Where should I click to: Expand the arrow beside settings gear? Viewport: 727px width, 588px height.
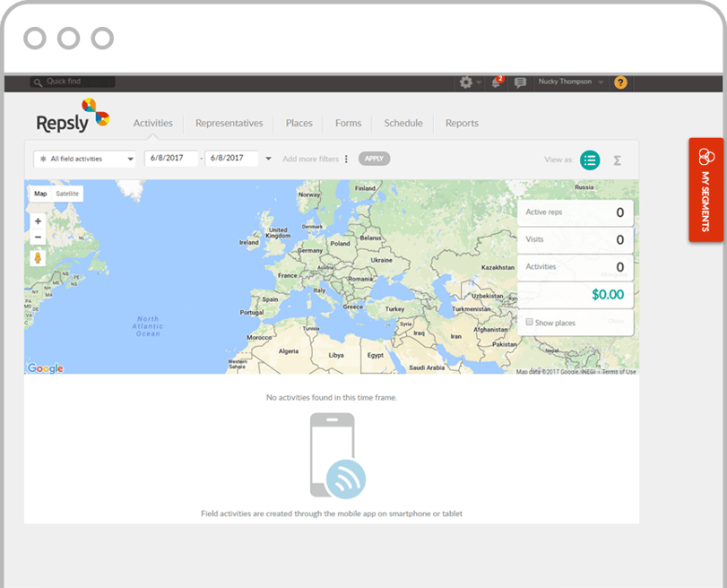479,82
